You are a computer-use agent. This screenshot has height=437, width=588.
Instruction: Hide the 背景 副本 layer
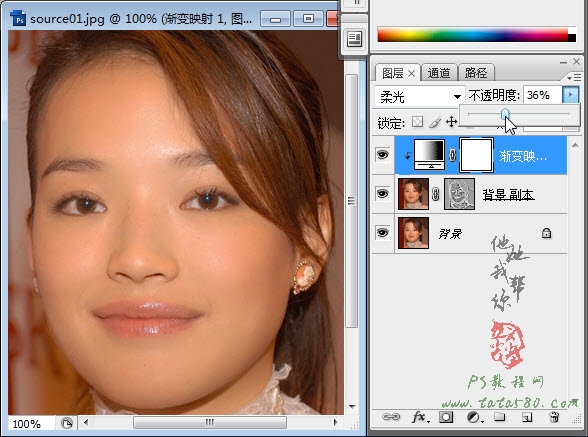pos(382,194)
